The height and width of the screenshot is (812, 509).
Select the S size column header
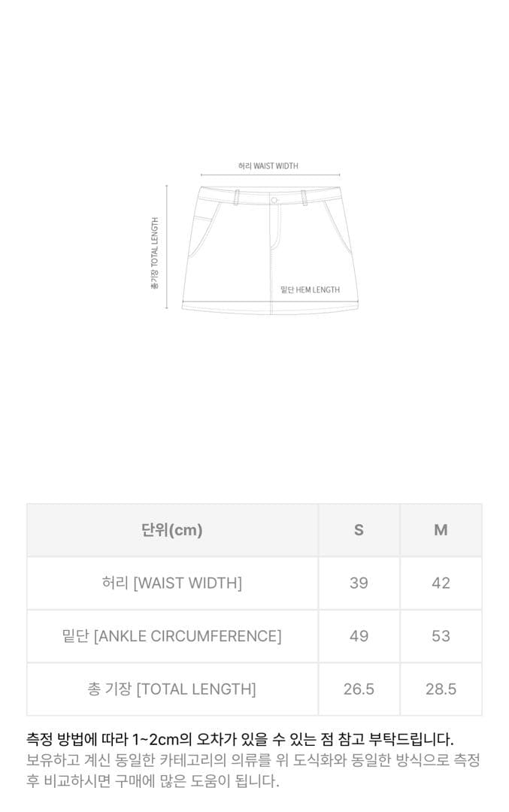coord(359,530)
